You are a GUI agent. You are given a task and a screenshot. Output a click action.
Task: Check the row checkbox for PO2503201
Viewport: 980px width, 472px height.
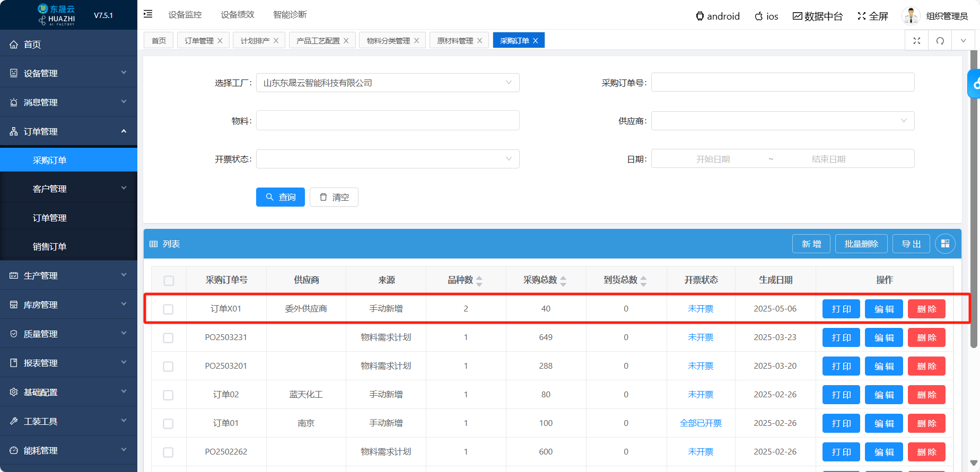pyautogui.click(x=168, y=367)
